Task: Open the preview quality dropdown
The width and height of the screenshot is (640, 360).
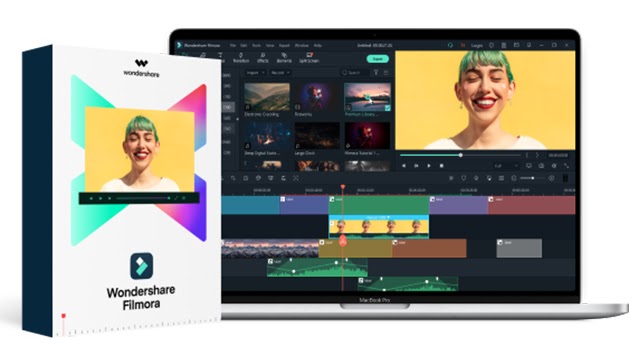Action: tap(506, 166)
